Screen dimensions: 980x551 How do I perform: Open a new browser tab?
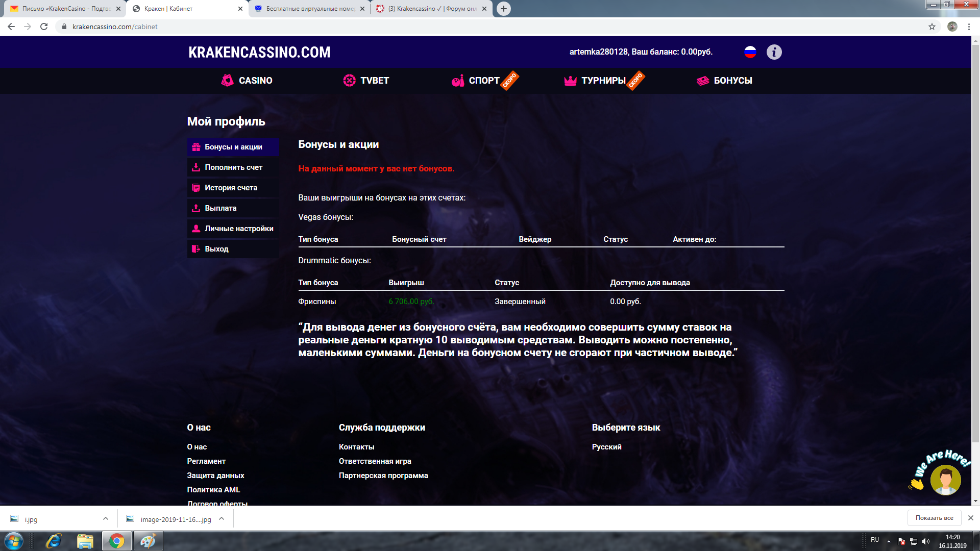(x=503, y=9)
